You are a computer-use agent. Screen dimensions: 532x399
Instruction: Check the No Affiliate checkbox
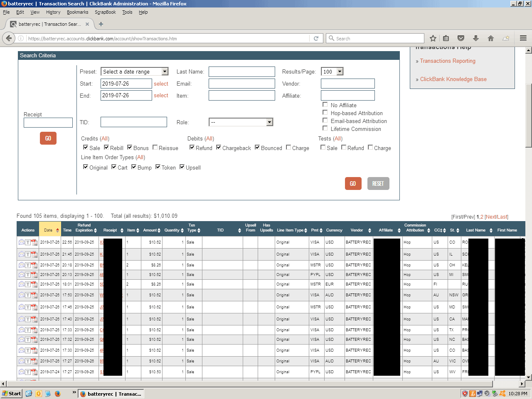click(x=325, y=104)
